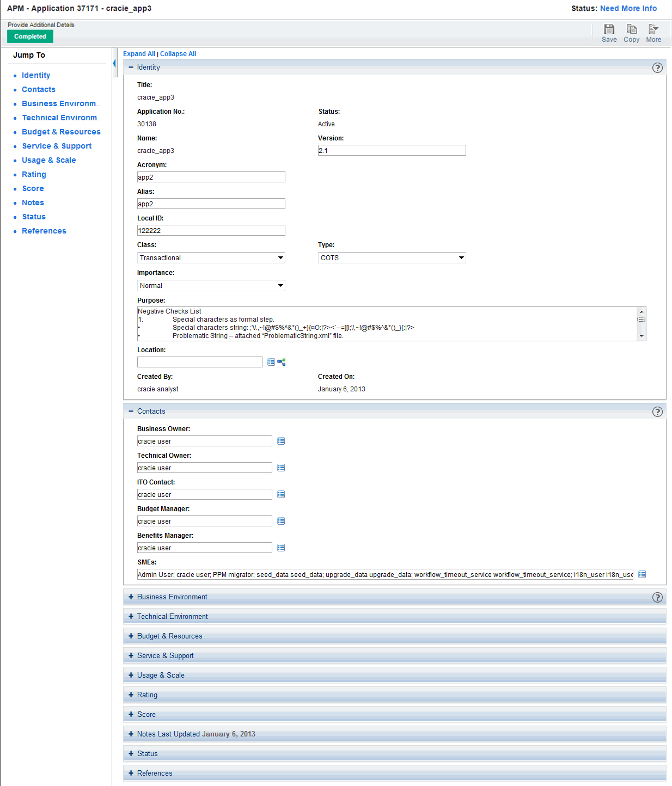Image resolution: width=672 pixels, height=786 pixels.
Task: Open the Importance dropdown
Action: [211, 286]
